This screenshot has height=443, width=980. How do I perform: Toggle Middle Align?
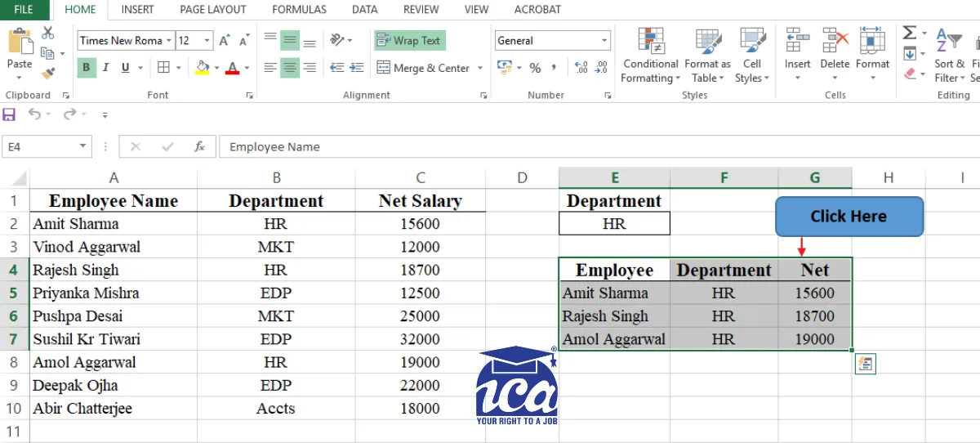(290, 40)
